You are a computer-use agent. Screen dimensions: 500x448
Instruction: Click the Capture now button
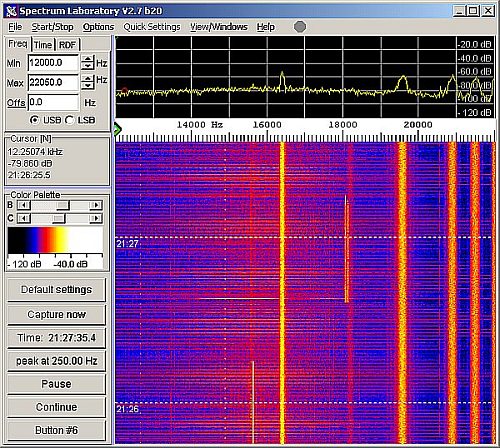click(56, 314)
